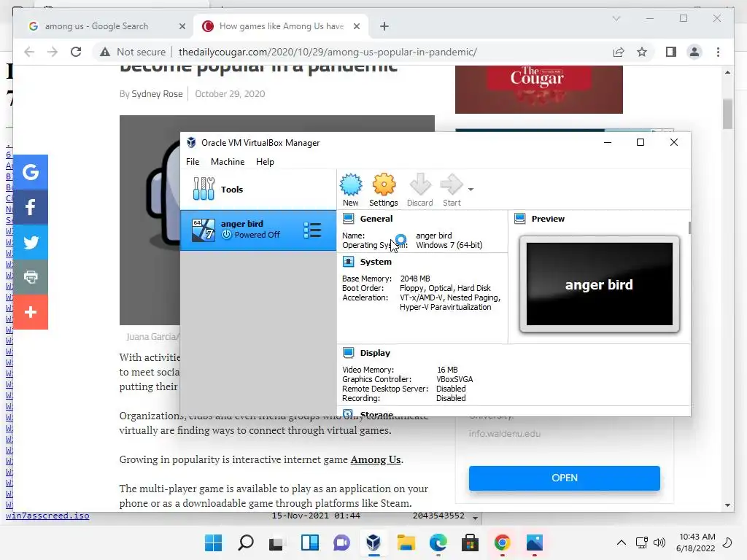The height and width of the screenshot is (560, 747).
Task: Open the Help menu in VirtualBox
Action: coord(265,162)
